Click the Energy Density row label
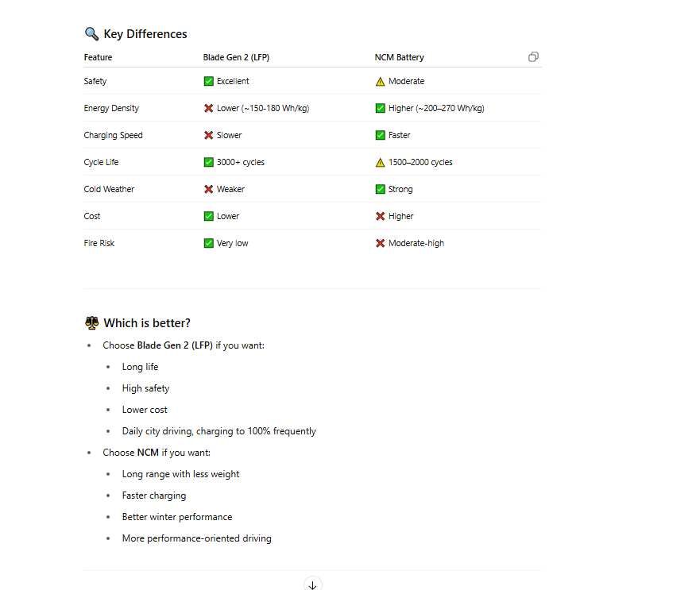 pyautogui.click(x=111, y=108)
